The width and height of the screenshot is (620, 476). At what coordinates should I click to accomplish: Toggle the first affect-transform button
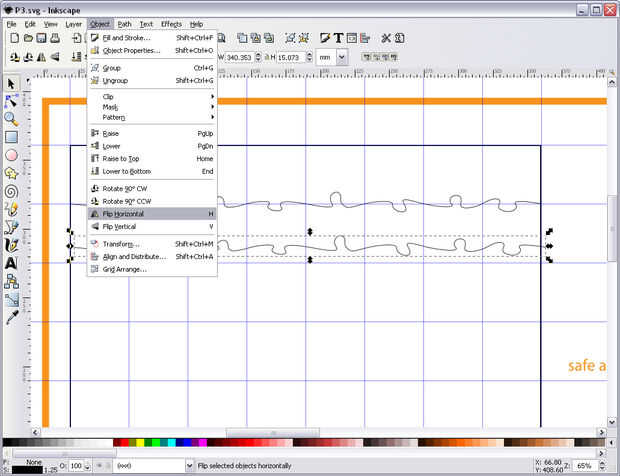point(367,57)
